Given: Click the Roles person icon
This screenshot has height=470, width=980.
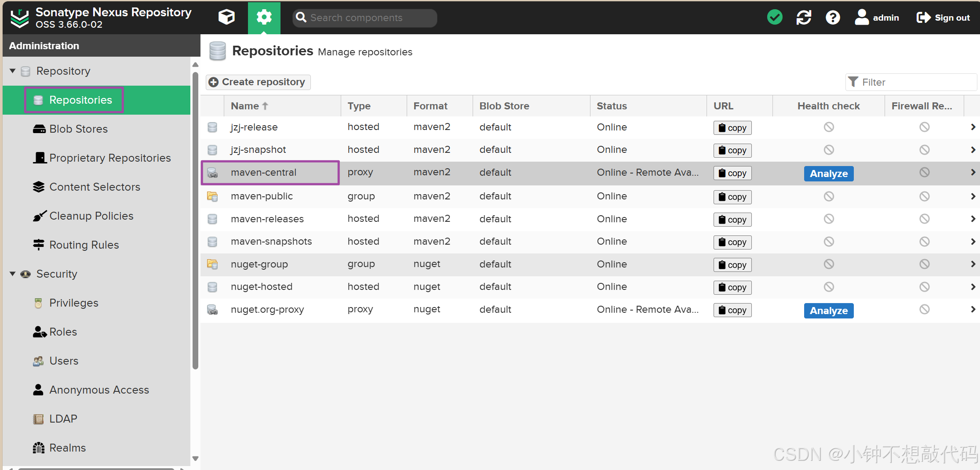Looking at the screenshot, I should (39, 332).
